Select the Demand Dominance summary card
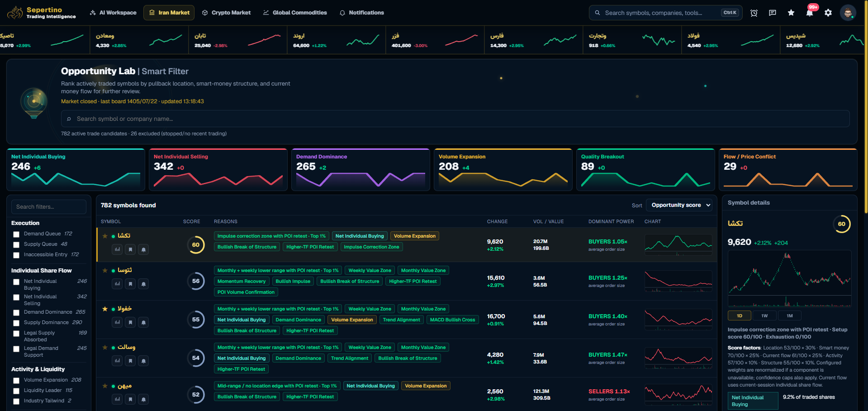Image resolution: width=868 pixels, height=411 pixels. 360,169
